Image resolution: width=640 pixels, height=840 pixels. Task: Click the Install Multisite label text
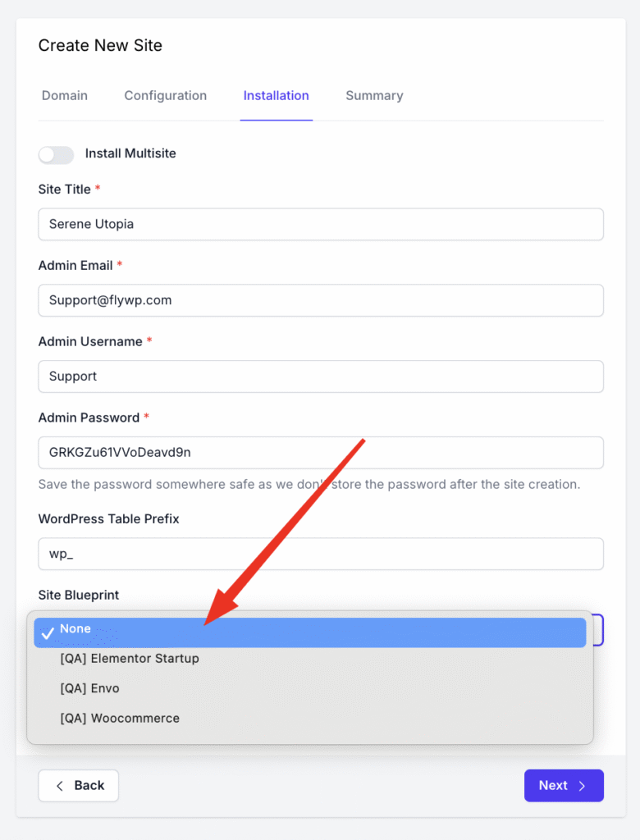130,153
